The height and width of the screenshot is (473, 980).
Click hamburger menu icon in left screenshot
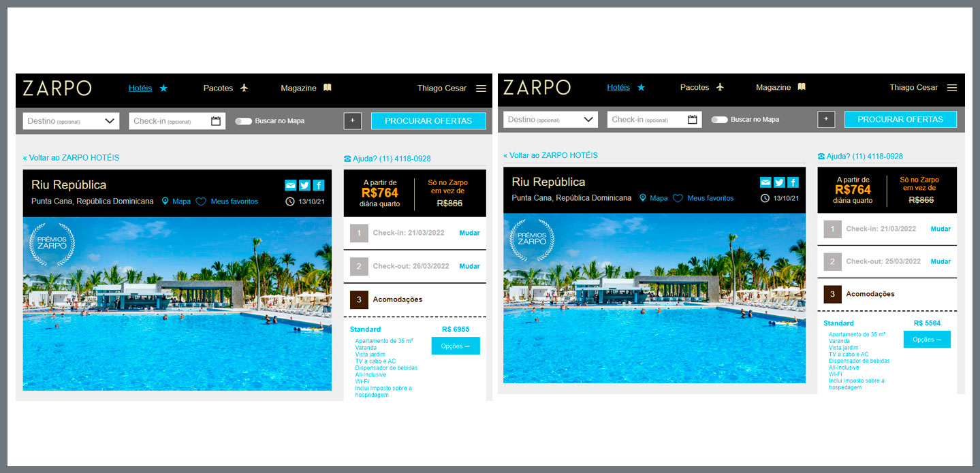click(481, 88)
